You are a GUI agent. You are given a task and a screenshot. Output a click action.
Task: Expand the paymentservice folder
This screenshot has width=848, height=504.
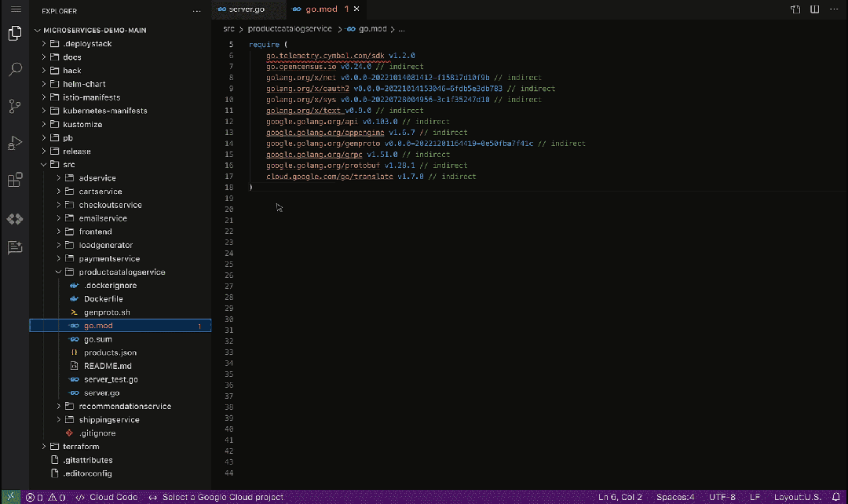(x=109, y=258)
